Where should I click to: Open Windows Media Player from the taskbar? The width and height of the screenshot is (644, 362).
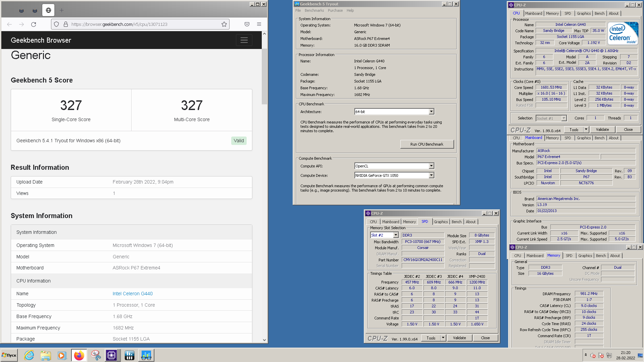(x=61, y=355)
